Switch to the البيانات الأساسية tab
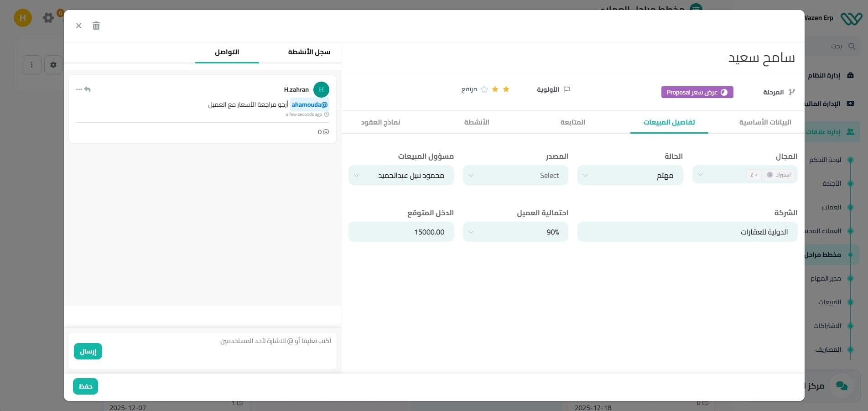 point(765,122)
